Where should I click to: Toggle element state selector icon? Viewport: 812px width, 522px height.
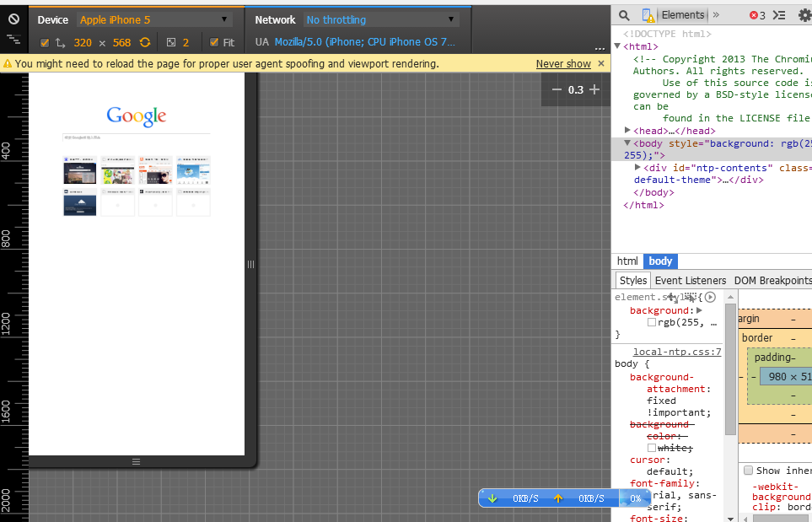pyautogui.click(x=691, y=297)
